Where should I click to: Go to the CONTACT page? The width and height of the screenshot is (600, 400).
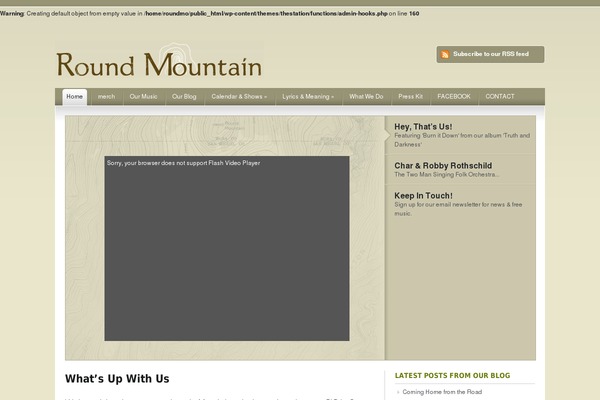pyautogui.click(x=500, y=96)
